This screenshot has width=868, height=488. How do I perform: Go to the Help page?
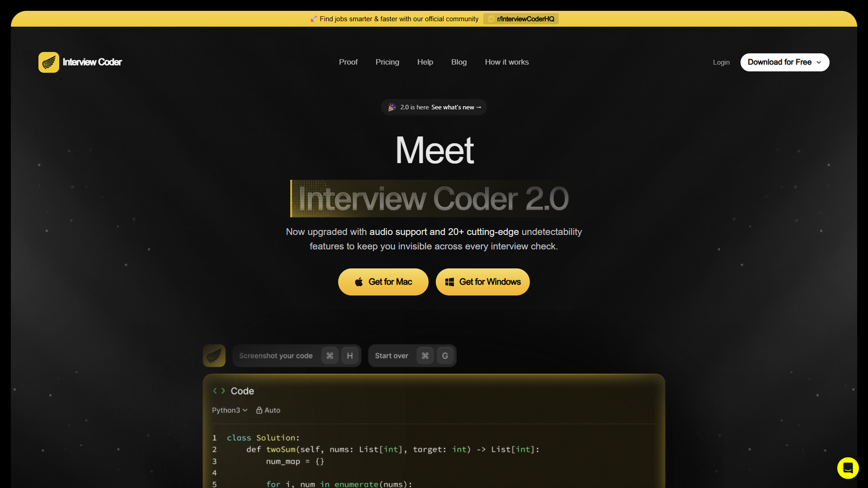click(425, 62)
